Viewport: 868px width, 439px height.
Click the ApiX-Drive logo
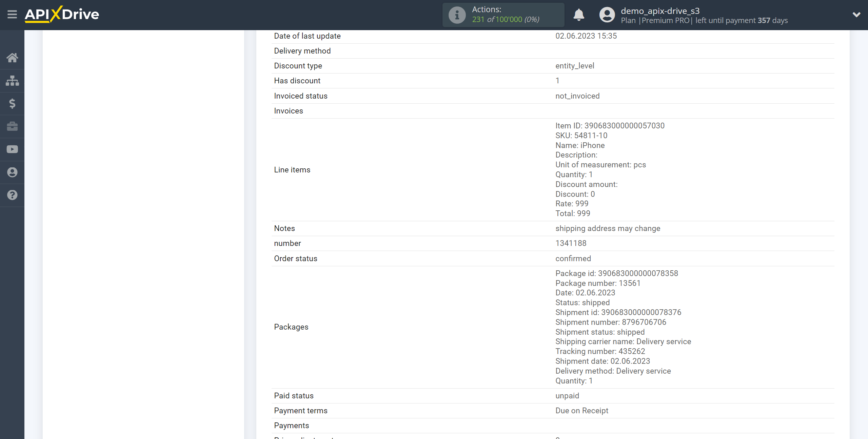[62, 14]
